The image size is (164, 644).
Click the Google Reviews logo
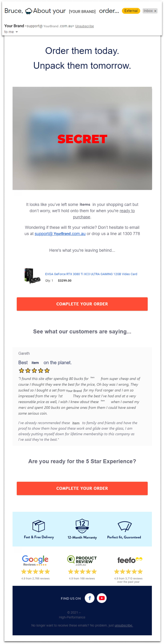[x=35, y=560]
